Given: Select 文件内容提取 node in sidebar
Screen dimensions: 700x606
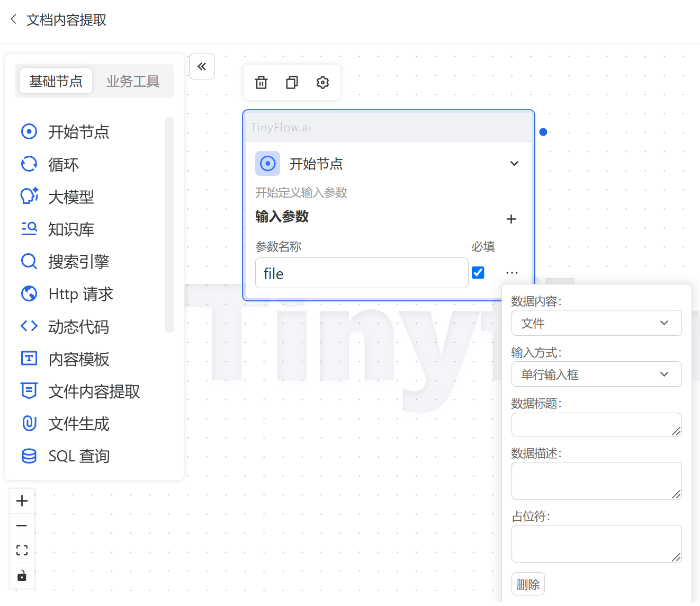Looking at the screenshot, I should pyautogui.click(x=94, y=391).
